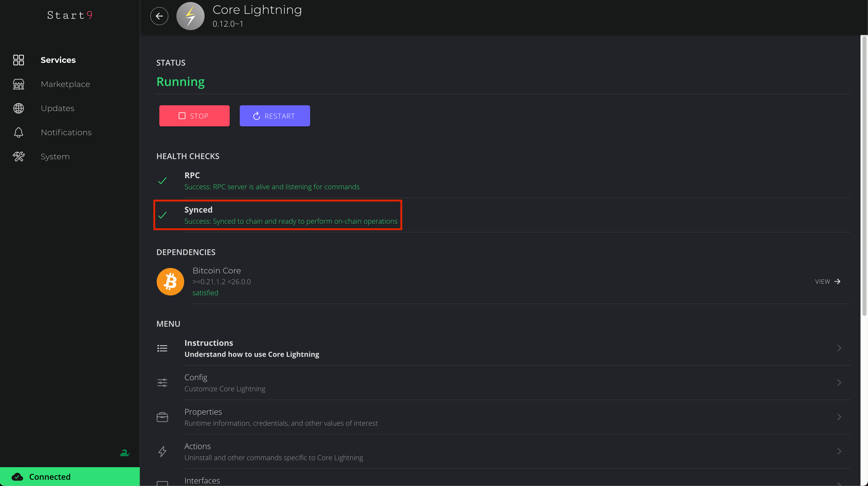Viewport: 868px width, 486px height.
Task: View the Bitcoin Core dependency
Action: [828, 281]
